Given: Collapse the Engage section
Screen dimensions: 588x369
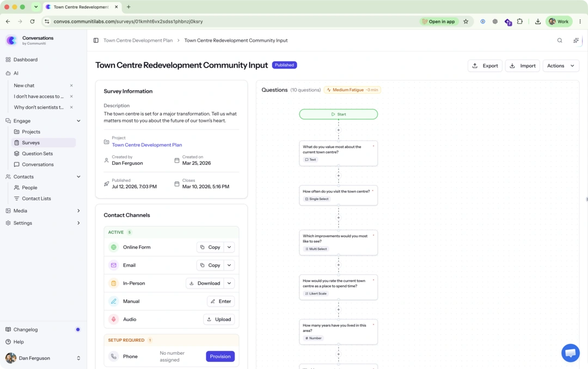Looking at the screenshot, I should pyautogui.click(x=78, y=121).
